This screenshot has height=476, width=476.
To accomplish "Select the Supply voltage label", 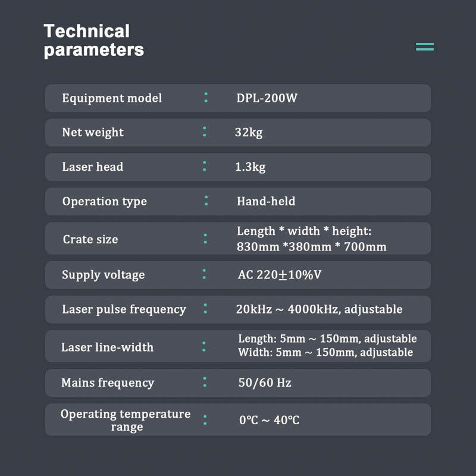I will point(103,275).
